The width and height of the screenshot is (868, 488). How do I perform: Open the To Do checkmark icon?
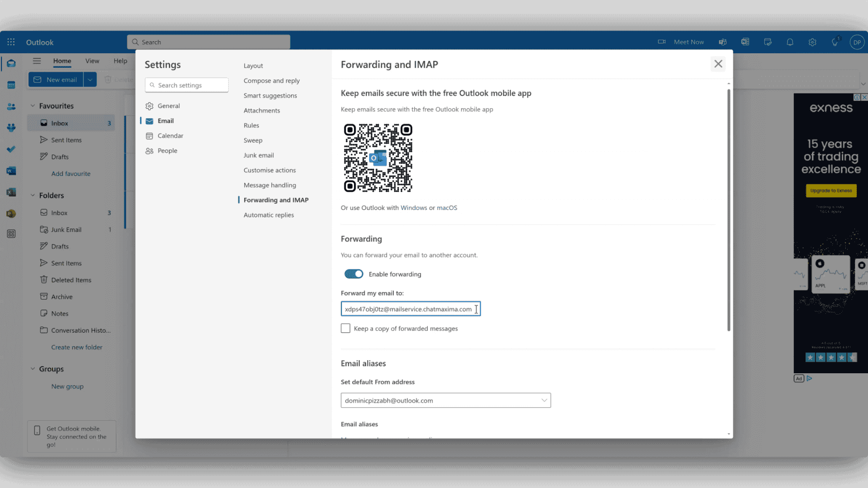(11, 149)
